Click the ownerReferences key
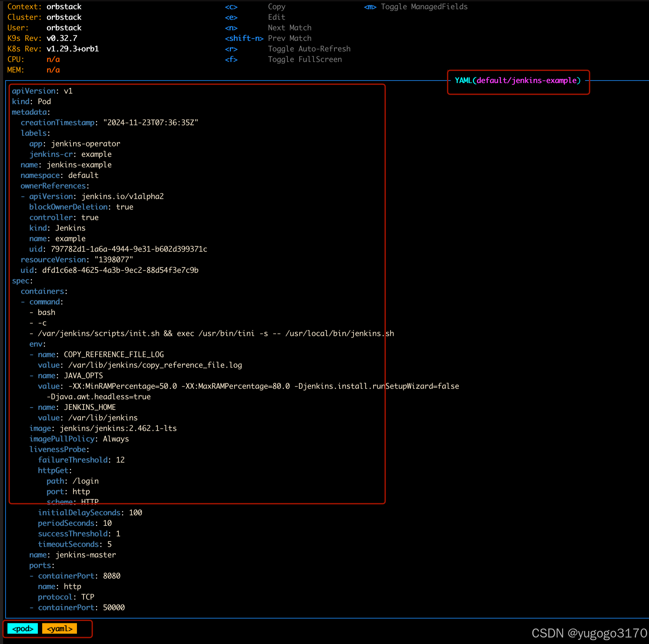 coord(54,186)
